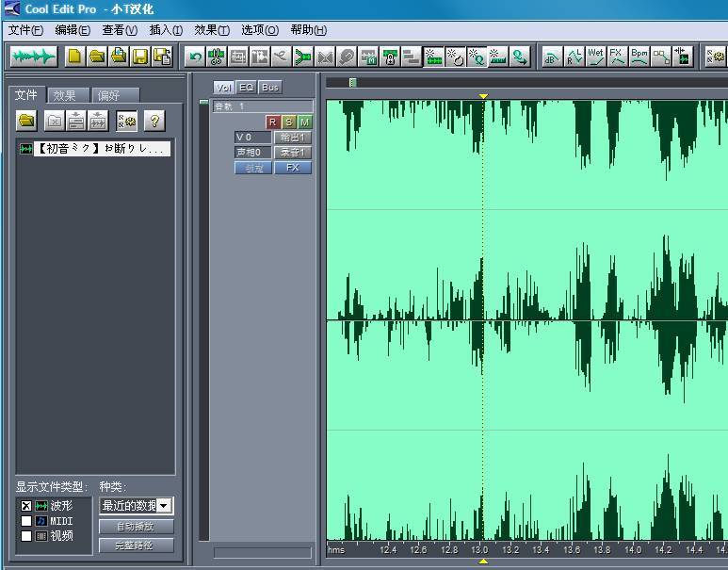Switch to the 效果 panel tab
The image size is (728, 570).
pos(68,95)
